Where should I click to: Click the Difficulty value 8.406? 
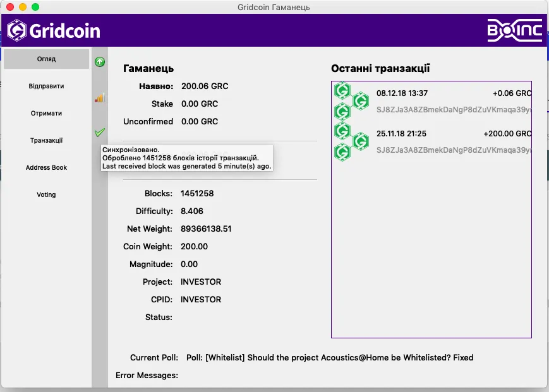[192, 211]
